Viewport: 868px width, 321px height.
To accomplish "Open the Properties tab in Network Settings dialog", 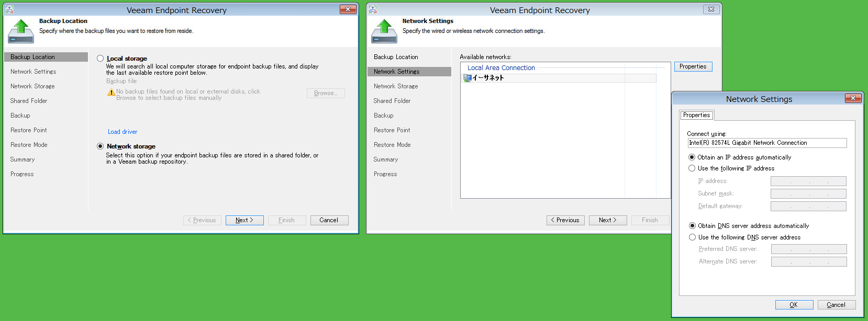I will [x=696, y=115].
